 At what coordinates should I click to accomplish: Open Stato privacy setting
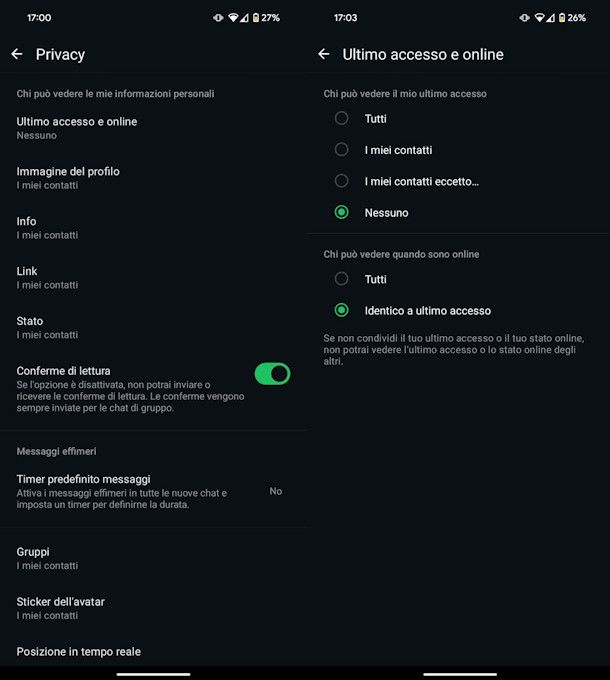click(47, 327)
